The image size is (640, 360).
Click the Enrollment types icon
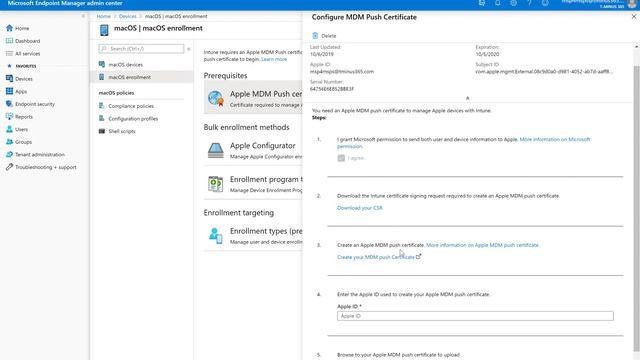[x=216, y=236]
